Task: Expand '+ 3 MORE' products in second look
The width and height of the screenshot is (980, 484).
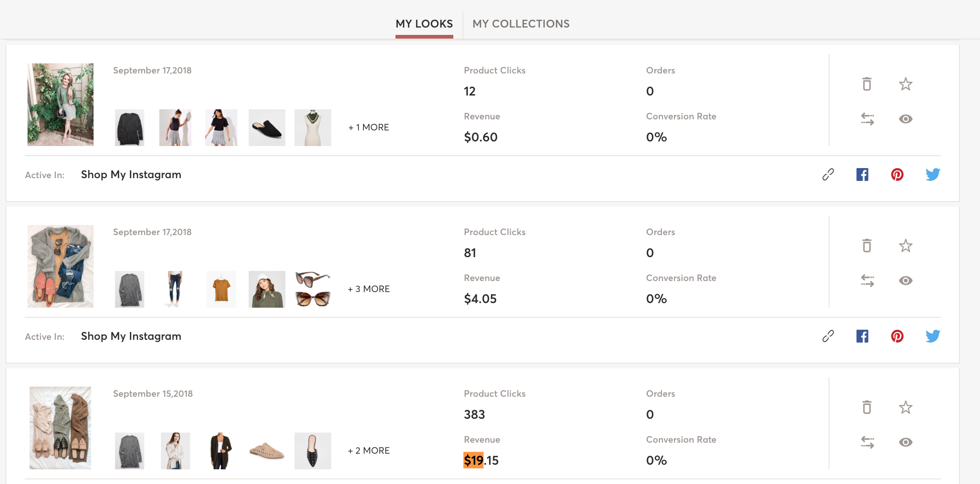Action: (368, 289)
